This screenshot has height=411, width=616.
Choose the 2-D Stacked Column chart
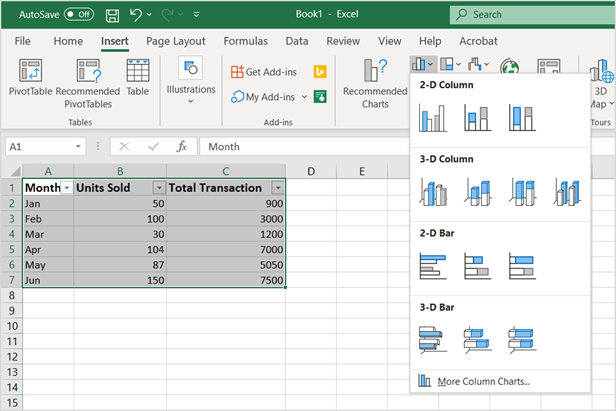(x=477, y=118)
